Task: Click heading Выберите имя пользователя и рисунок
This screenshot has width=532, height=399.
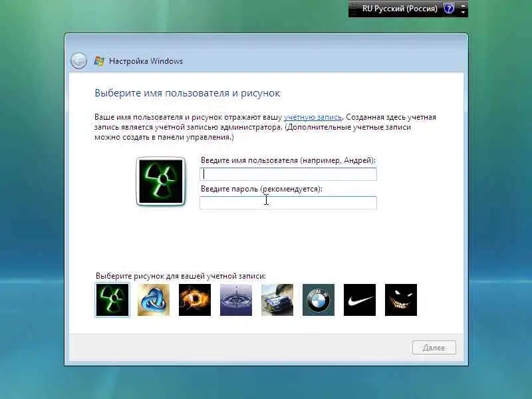Action: tap(188, 93)
